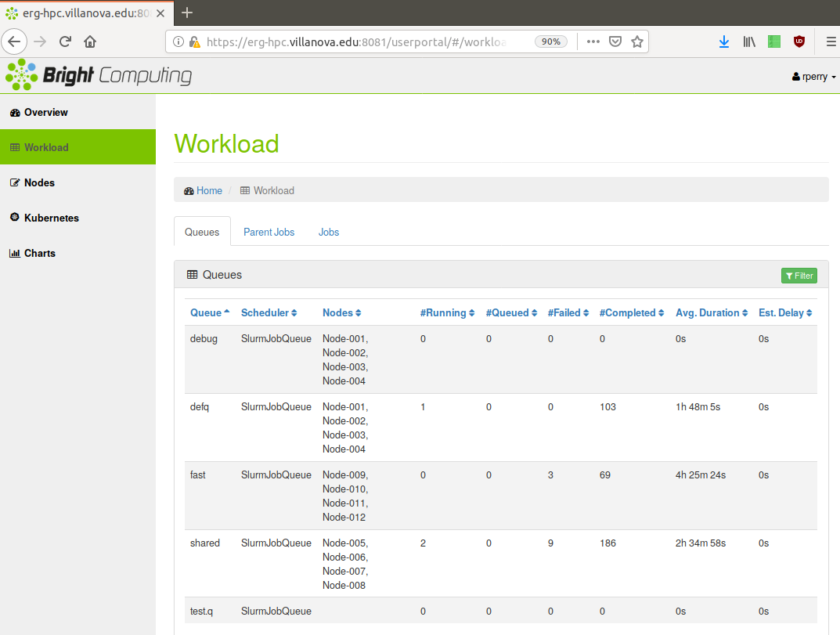The width and height of the screenshot is (840, 635).
Task: Click the browser forward arrow
Action: click(40, 41)
